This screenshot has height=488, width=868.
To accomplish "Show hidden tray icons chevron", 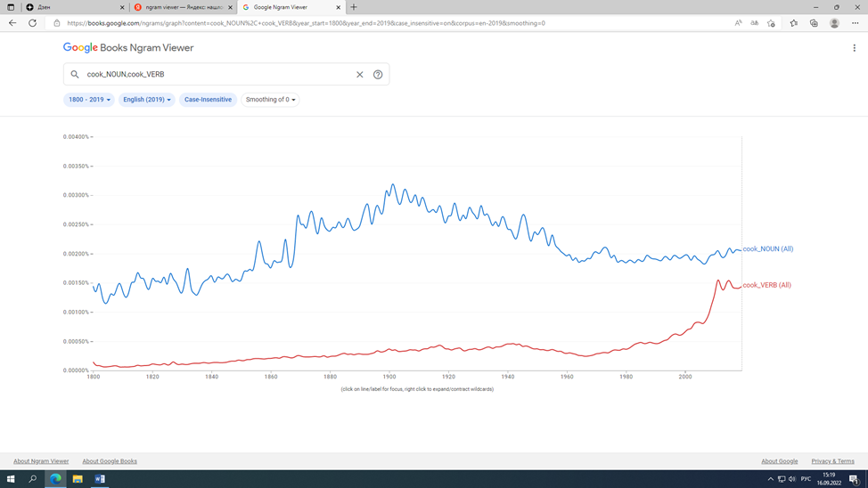I will [x=771, y=479].
